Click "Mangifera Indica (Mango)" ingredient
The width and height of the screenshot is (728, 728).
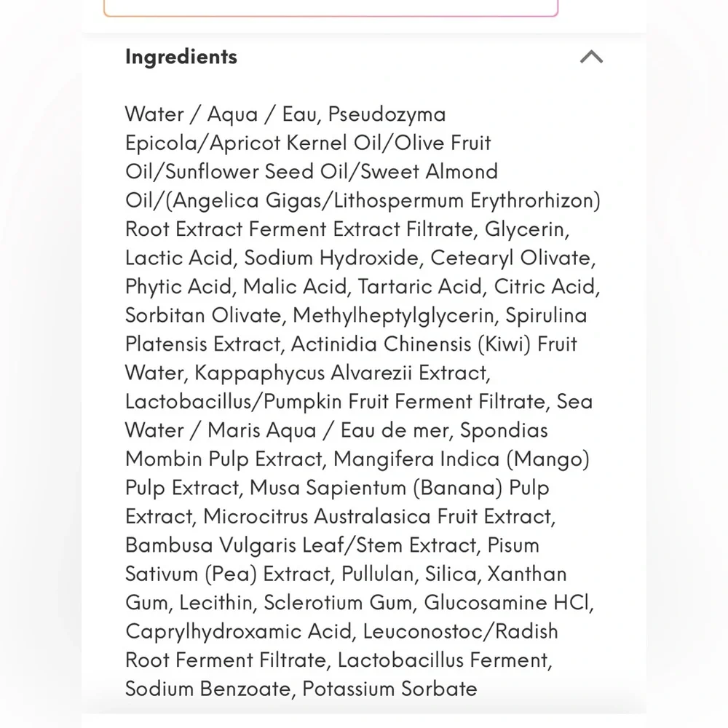coord(462,459)
